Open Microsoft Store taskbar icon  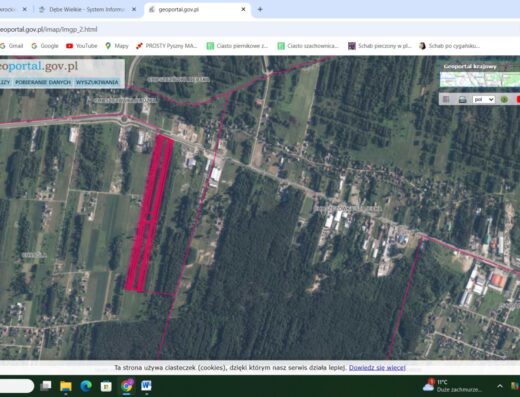pos(106,386)
